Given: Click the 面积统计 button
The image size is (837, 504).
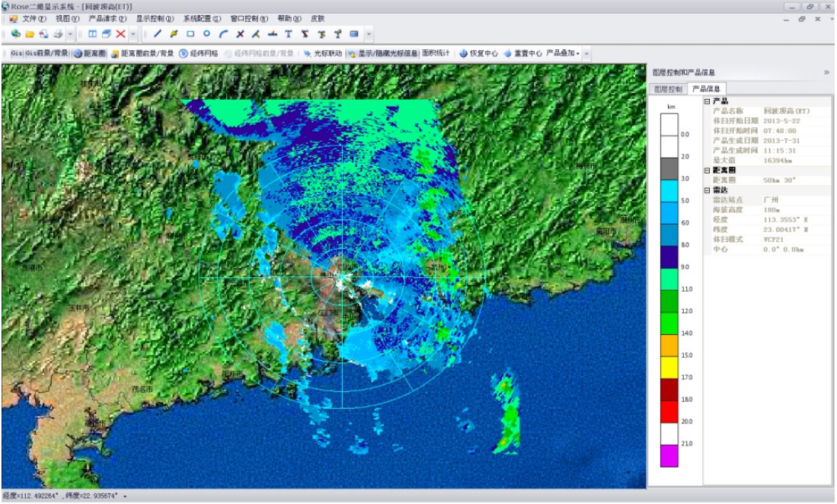Looking at the screenshot, I should point(436,54).
